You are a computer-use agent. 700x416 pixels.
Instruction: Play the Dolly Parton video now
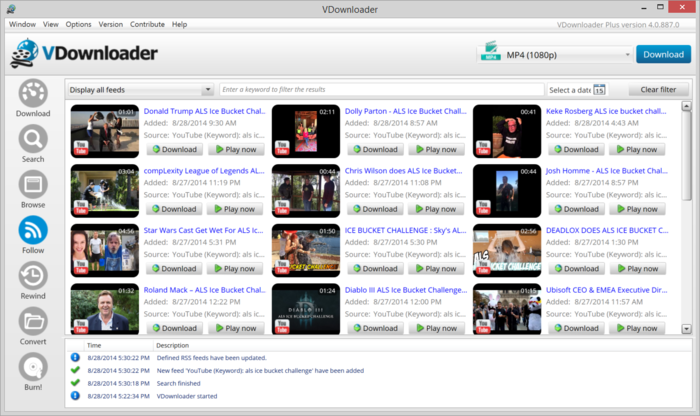(437, 150)
